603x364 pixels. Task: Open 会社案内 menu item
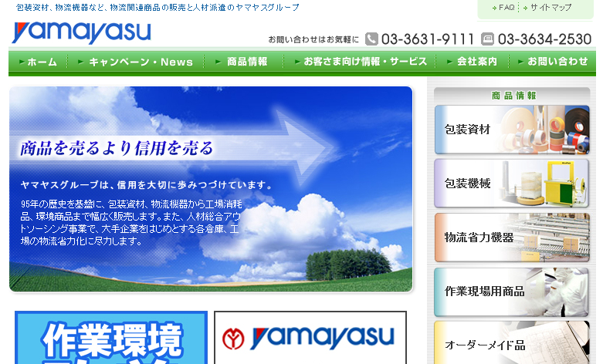coord(473,62)
